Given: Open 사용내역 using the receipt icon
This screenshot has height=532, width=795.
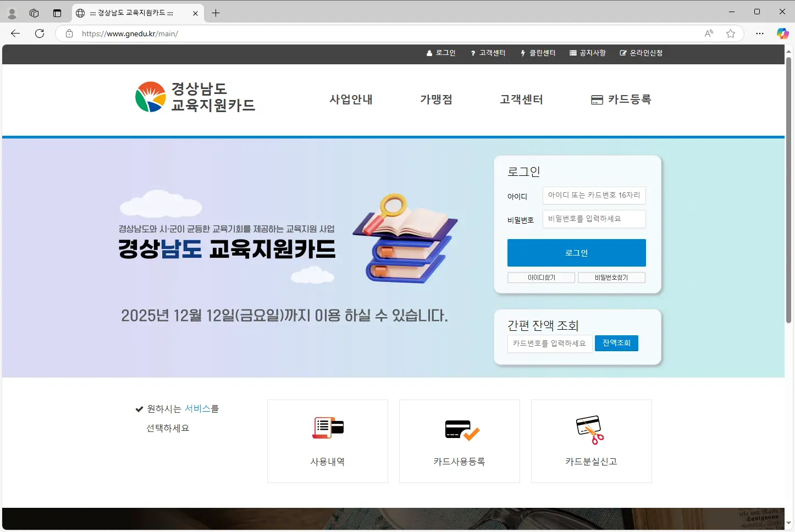Looking at the screenshot, I should pyautogui.click(x=328, y=429).
